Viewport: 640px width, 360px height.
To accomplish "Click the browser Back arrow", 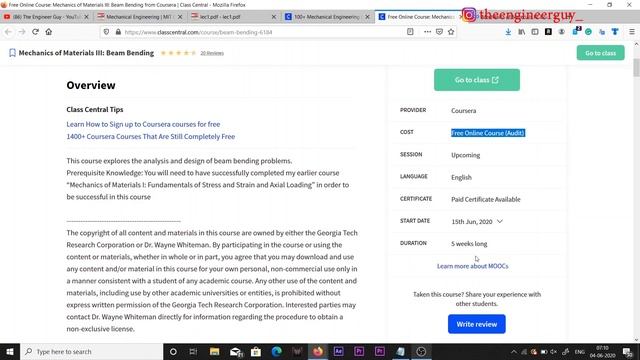I will coord(8,32).
